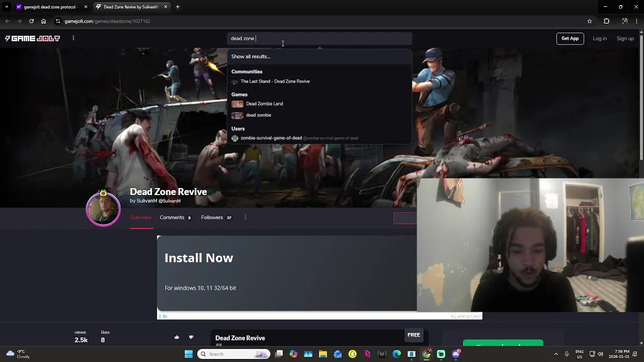Click the browser forward arrow
Screen dimensions: 644x362
(x=19, y=21)
